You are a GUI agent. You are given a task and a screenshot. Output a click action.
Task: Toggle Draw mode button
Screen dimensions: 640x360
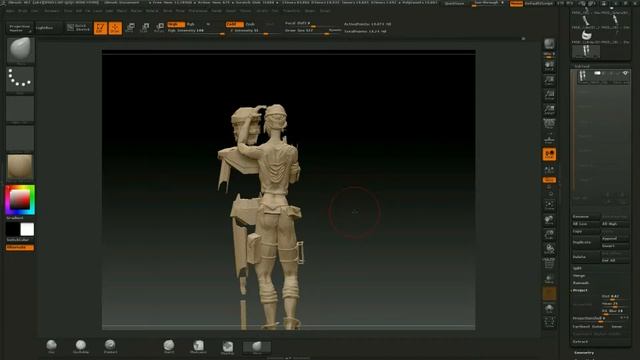click(115, 28)
